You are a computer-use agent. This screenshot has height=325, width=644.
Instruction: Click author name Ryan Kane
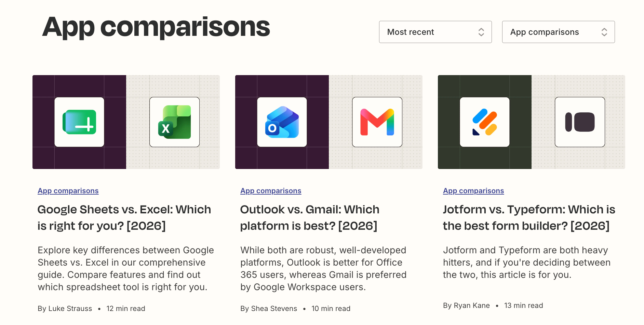point(472,306)
